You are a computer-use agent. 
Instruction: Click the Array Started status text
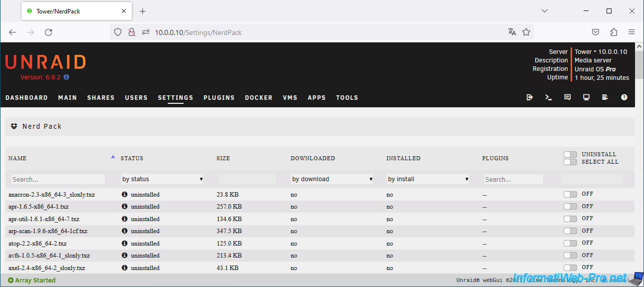[31, 281]
